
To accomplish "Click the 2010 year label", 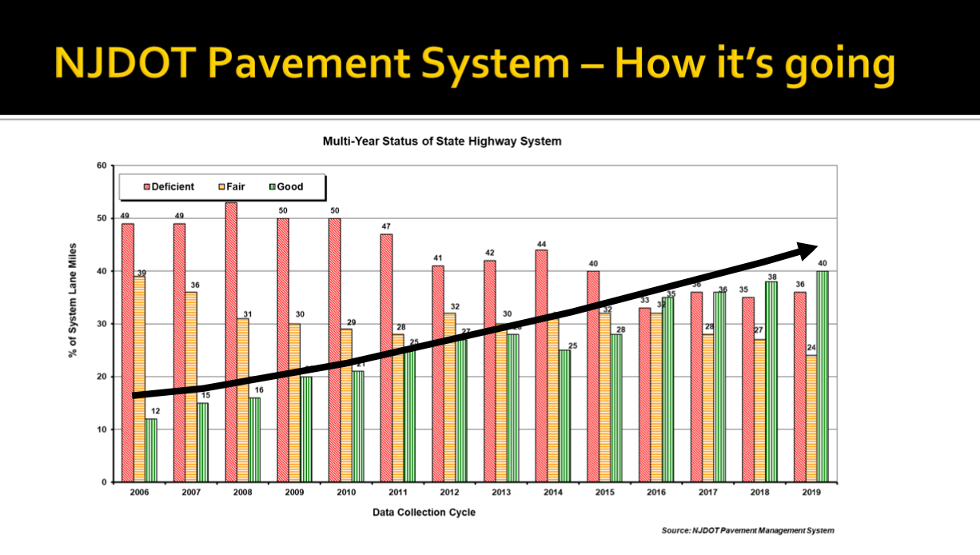I will [x=345, y=493].
